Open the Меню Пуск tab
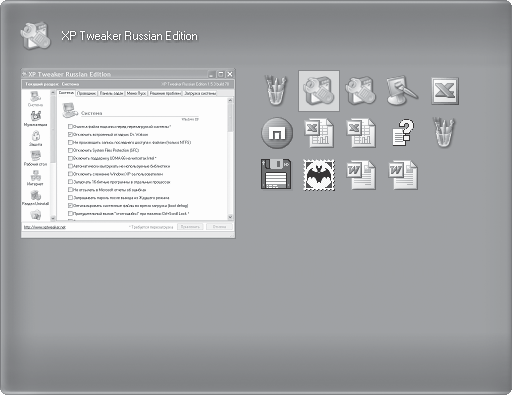The image size is (512, 395). click(x=136, y=93)
